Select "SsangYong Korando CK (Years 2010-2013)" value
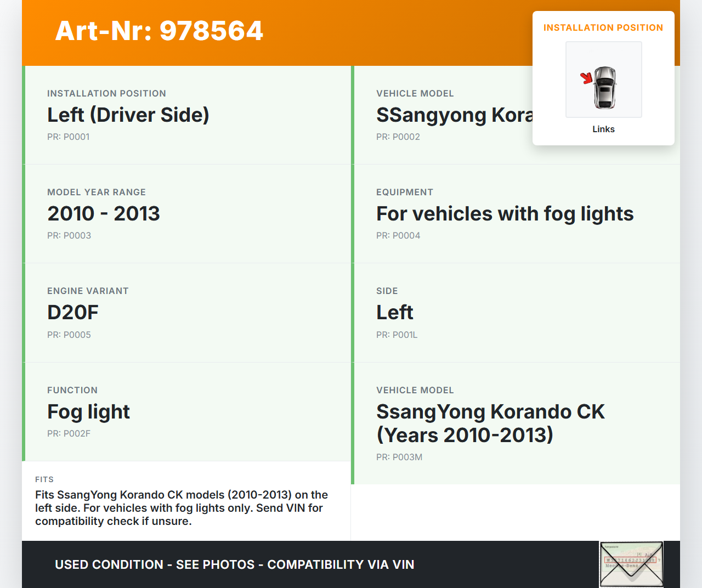The height and width of the screenshot is (588, 702). pyautogui.click(x=490, y=423)
